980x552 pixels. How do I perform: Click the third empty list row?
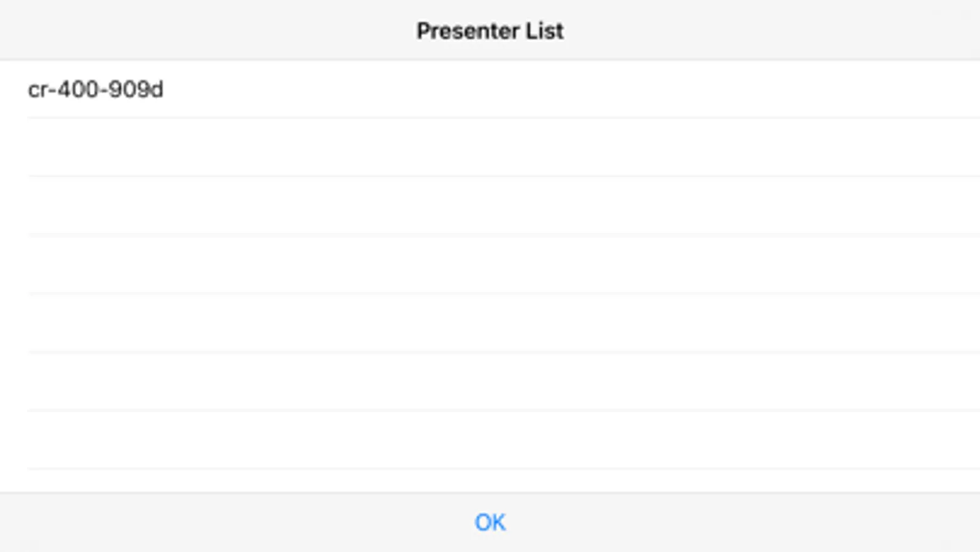(490, 264)
